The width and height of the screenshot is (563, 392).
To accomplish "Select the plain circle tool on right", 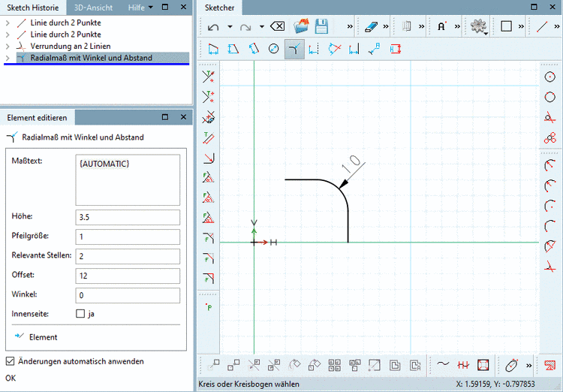I will (549, 97).
